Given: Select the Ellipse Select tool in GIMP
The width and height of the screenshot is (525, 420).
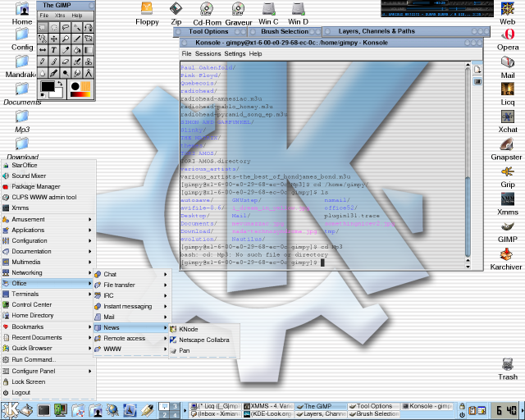Looking at the screenshot, I should [x=54, y=27].
